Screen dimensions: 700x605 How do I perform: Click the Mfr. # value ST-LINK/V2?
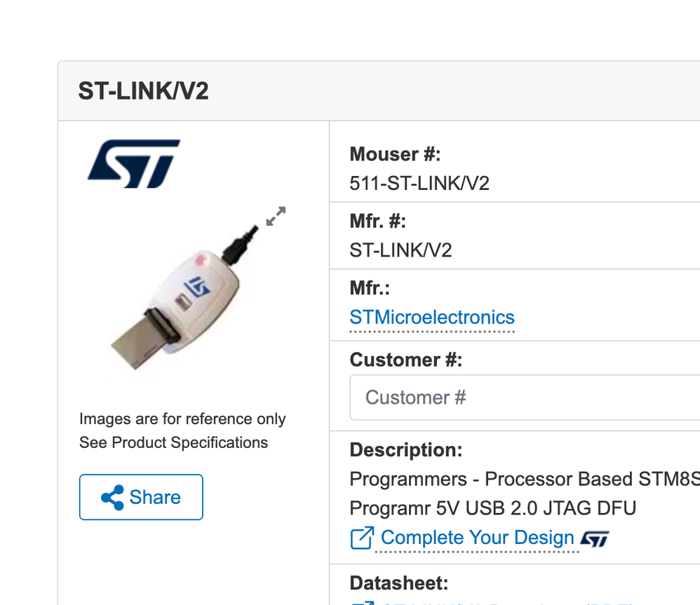[401, 250]
